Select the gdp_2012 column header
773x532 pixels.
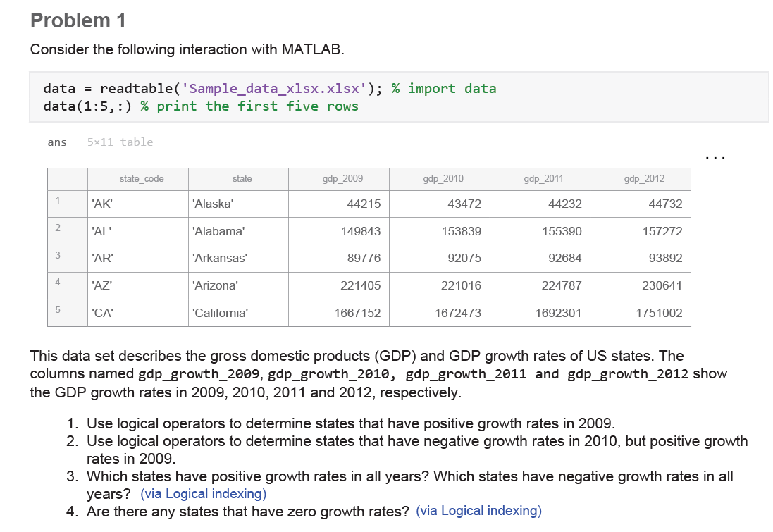pyautogui.click(x=641, y=179)
